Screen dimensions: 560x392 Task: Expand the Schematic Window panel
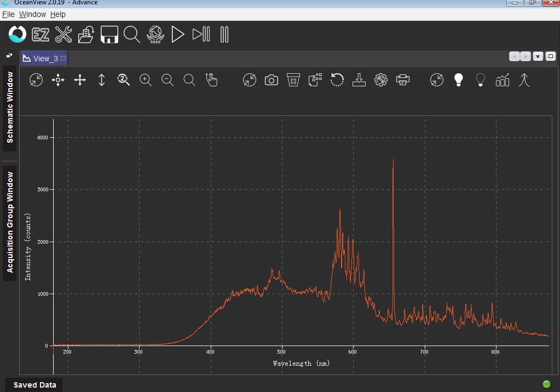pos(8,108)
